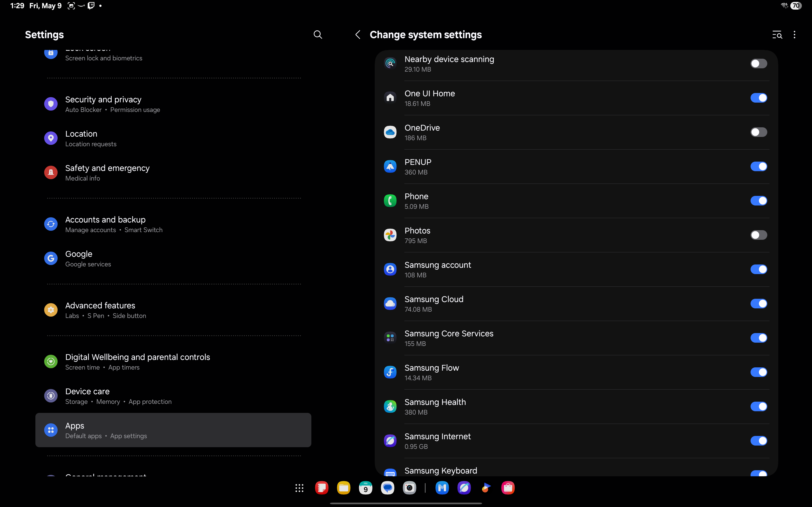
Task: Open the filter and search list icon
Action: 777,35
